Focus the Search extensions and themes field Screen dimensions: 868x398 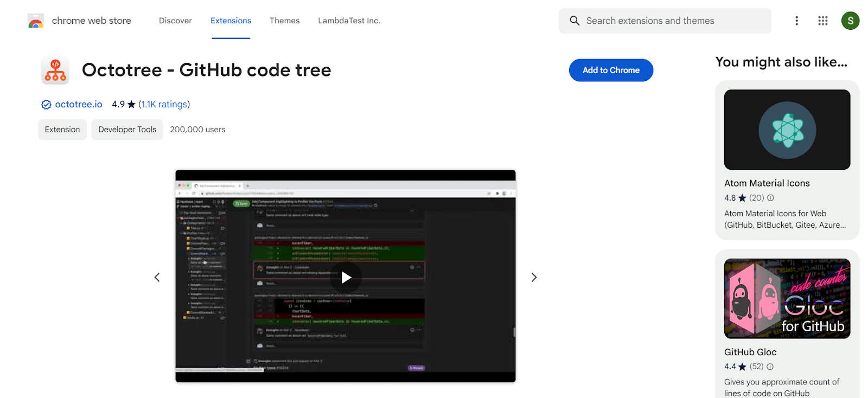point(665,21)
